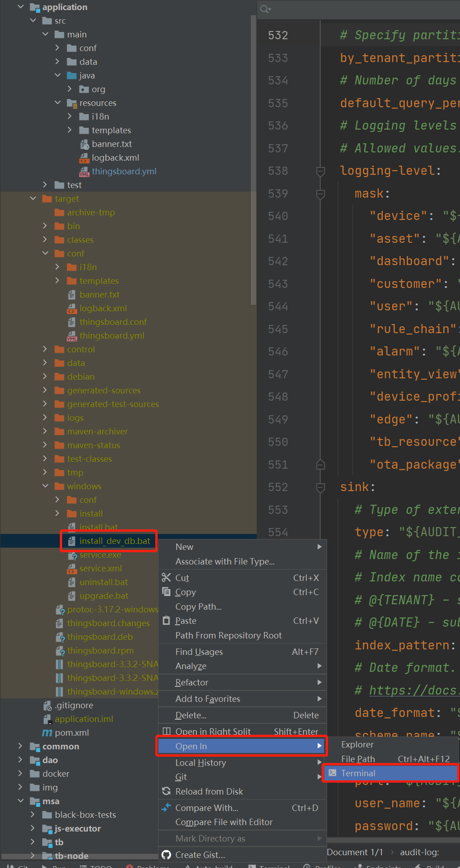460x868 pixels.
Task: Click the search magnifier icon above the editor
Action: coord(265,9)
